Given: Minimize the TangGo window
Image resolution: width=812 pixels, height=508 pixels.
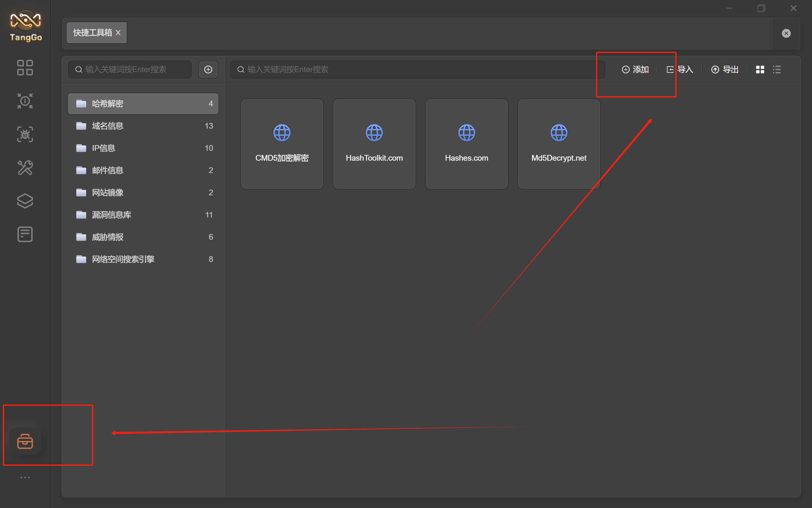Looking at the screenshot, I should point(729,8).
